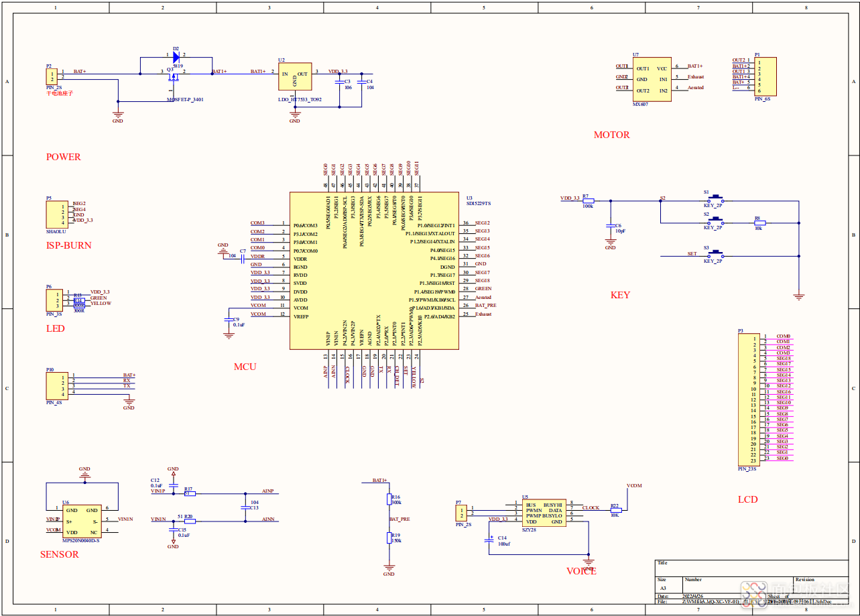Select the AINP net label on R17 line
The image size is (860, 616).
point(268,491)
